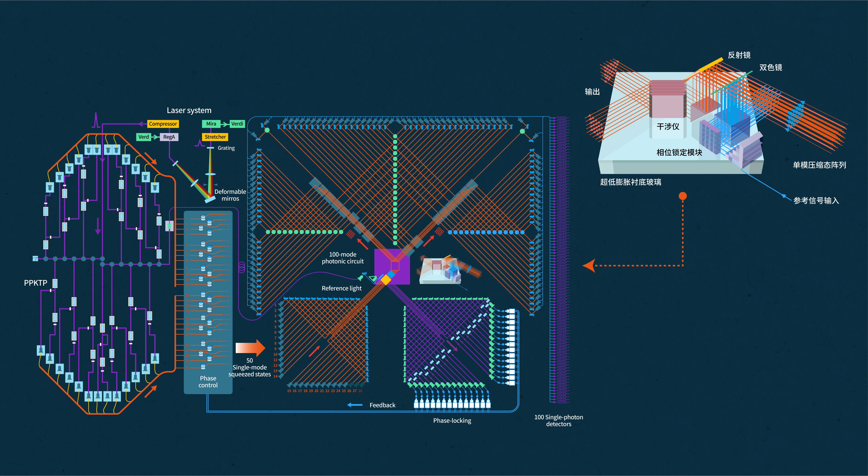Click the green element in the lavender box

pos(169,226)
